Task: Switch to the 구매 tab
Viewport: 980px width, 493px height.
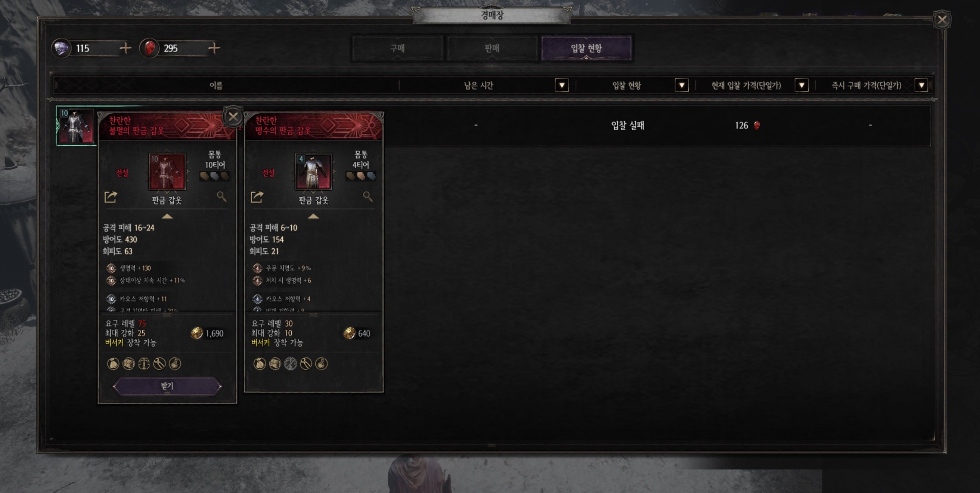Action: (x=397, y=48)
